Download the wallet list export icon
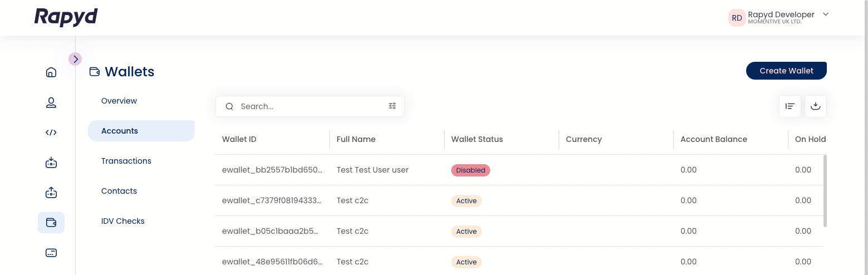The image size is (868, 275). click(x=816, y=106)
